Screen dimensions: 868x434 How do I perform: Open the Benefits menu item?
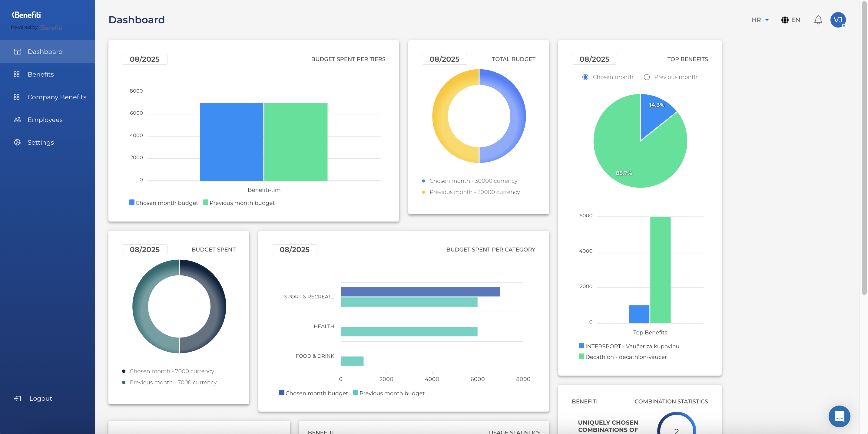coord(41,74)
